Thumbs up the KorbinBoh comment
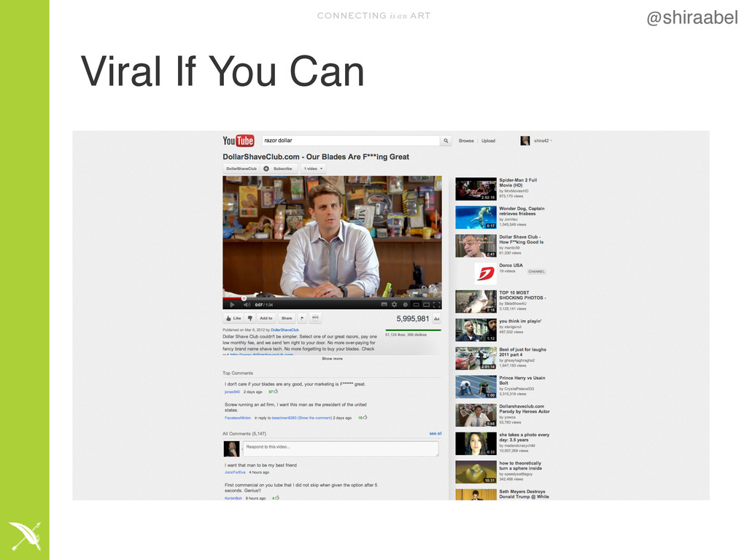747x560 pixels. 277,497
